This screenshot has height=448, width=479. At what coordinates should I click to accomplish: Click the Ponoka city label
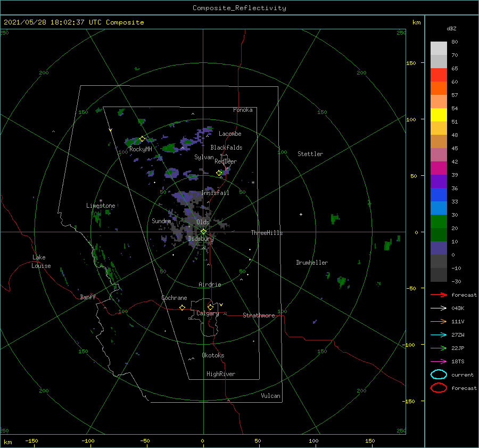point(243,110)
